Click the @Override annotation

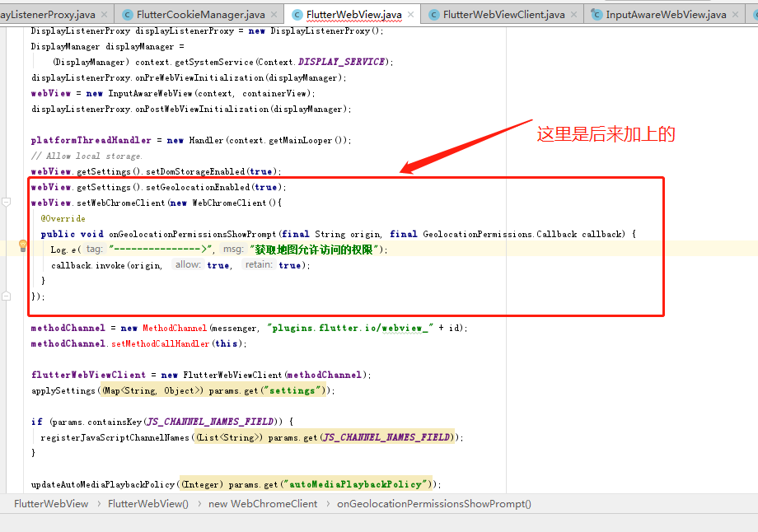click(63, 218)
